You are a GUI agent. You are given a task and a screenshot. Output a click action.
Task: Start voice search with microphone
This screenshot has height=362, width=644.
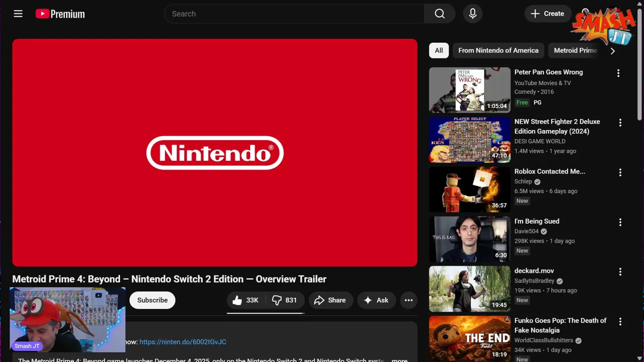(472, 14)
